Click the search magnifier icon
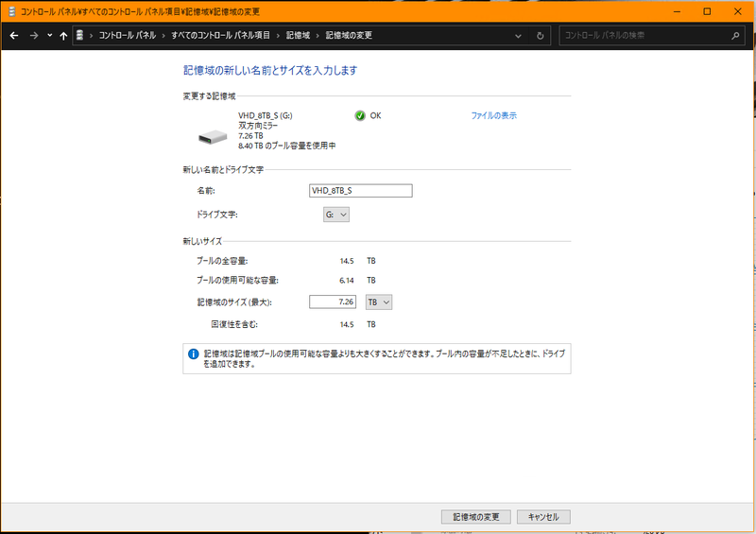The width and height of the screenshot is (756, 534). (x=735, y=36)
